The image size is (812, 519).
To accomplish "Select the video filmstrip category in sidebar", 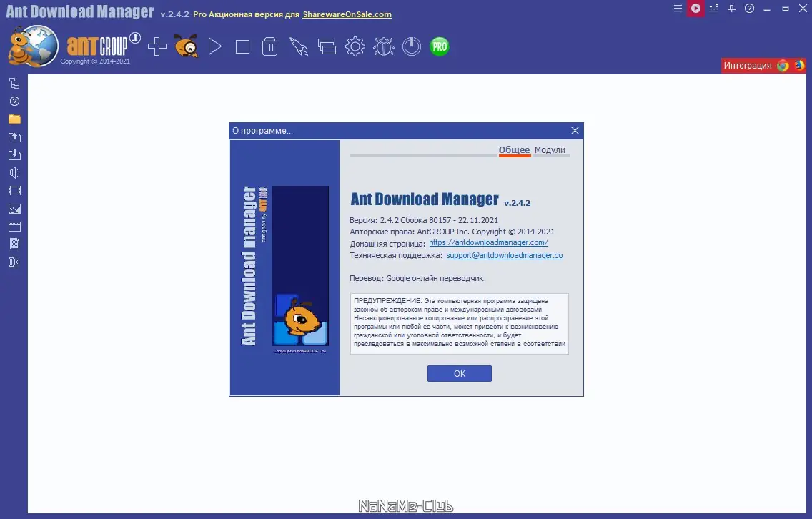I will coord(14,191).
